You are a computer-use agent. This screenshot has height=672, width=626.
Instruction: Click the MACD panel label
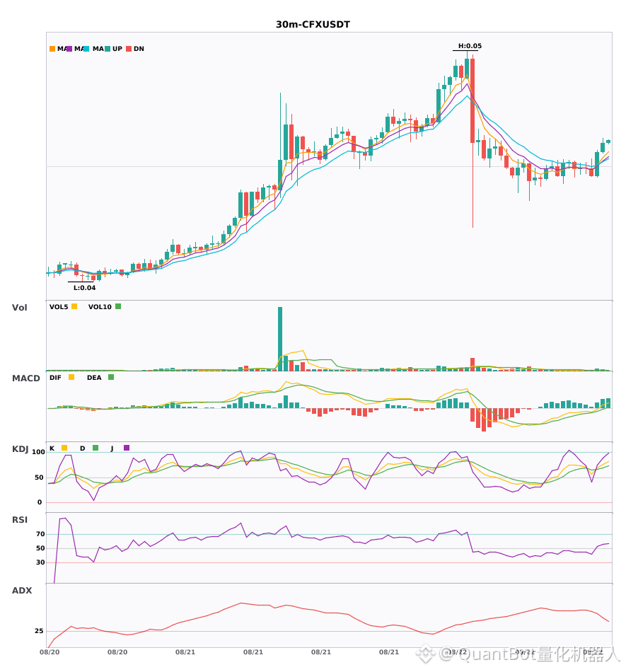click(x=25, y=378)
